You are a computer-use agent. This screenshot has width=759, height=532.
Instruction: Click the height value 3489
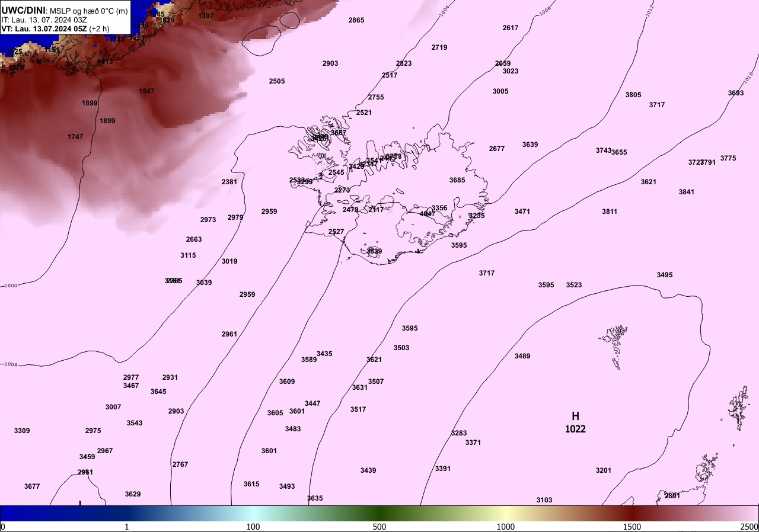point(522,356)
